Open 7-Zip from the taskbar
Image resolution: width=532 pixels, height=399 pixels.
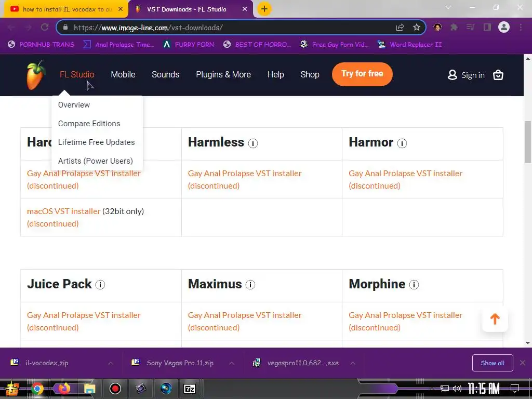pyautogui.click(x=189, y=389)
